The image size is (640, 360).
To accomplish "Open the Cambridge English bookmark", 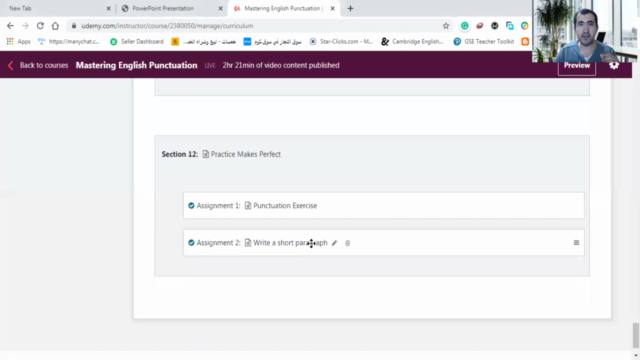I will pyautogui.click(x=412, y=41).
